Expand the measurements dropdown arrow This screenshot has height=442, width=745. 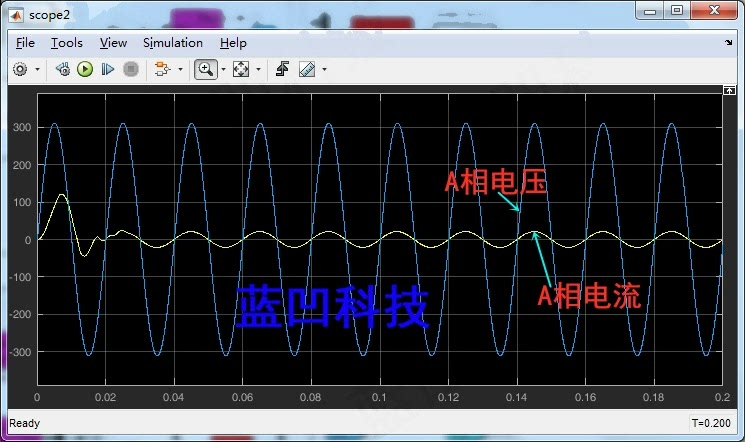325,69
